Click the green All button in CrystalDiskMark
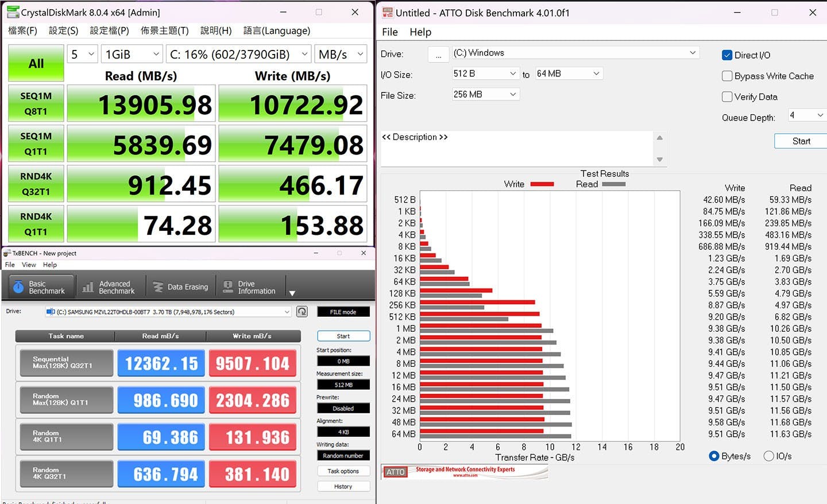 (x=36, y=64)
